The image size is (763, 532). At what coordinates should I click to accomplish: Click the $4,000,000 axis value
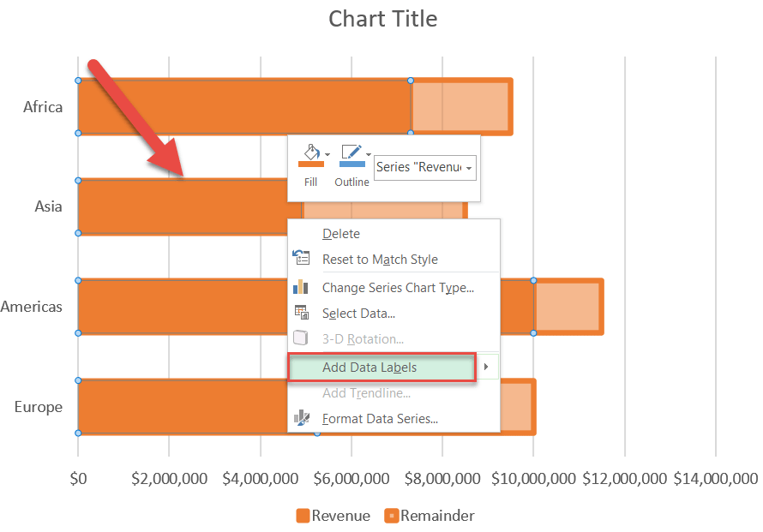coord(261,479)
